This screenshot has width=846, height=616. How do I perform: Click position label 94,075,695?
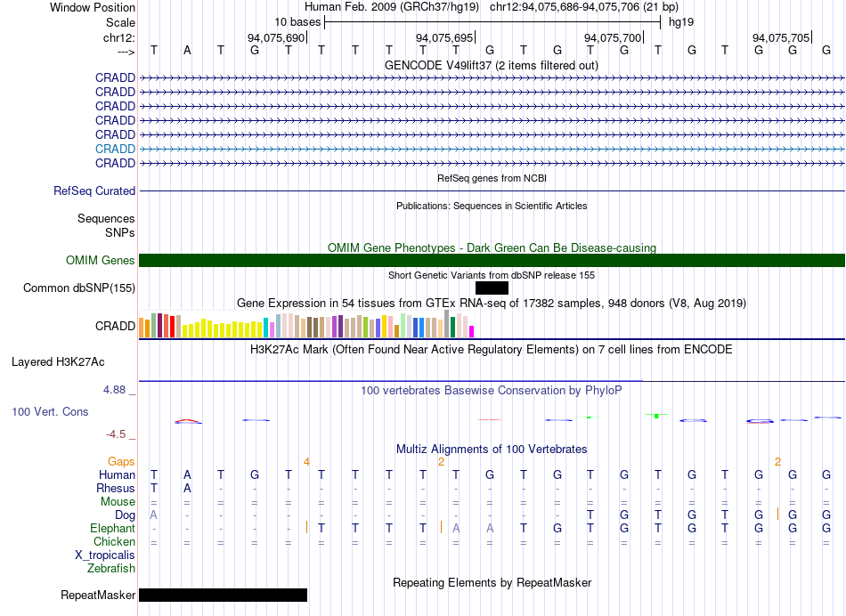(444, 37)
